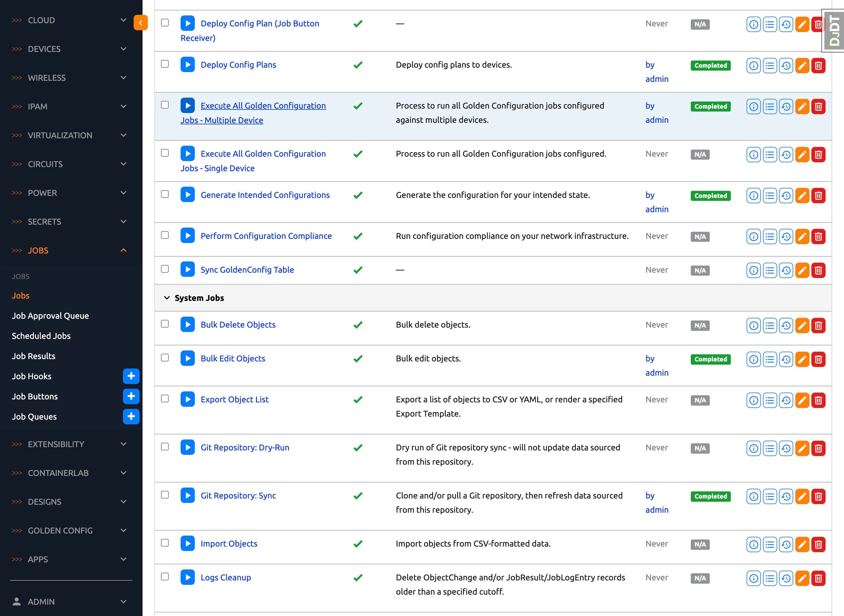Add a new Job Hook with the plus button
The height and width of the screenshot is (616, 844).
click(131, 376)
